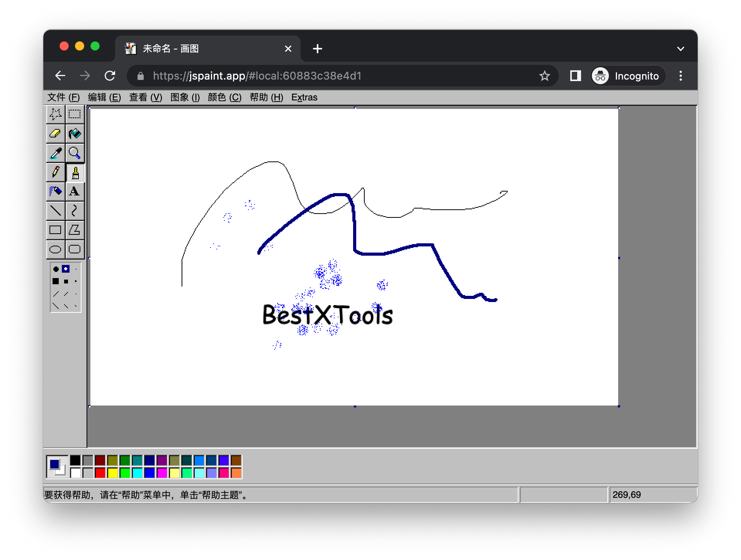Bookmark this page with the star icon

(x=545, y=76)
